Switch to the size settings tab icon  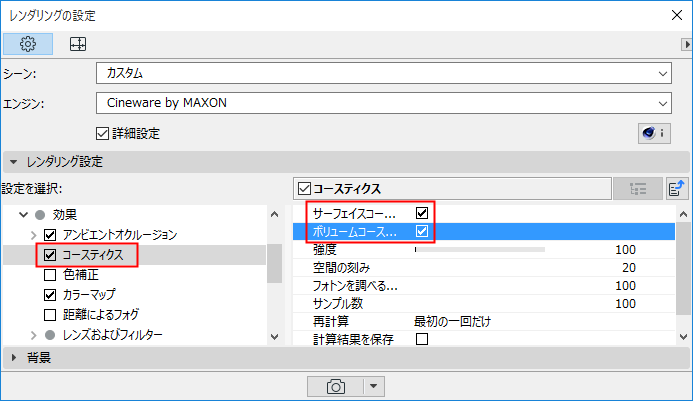(78, 44)
